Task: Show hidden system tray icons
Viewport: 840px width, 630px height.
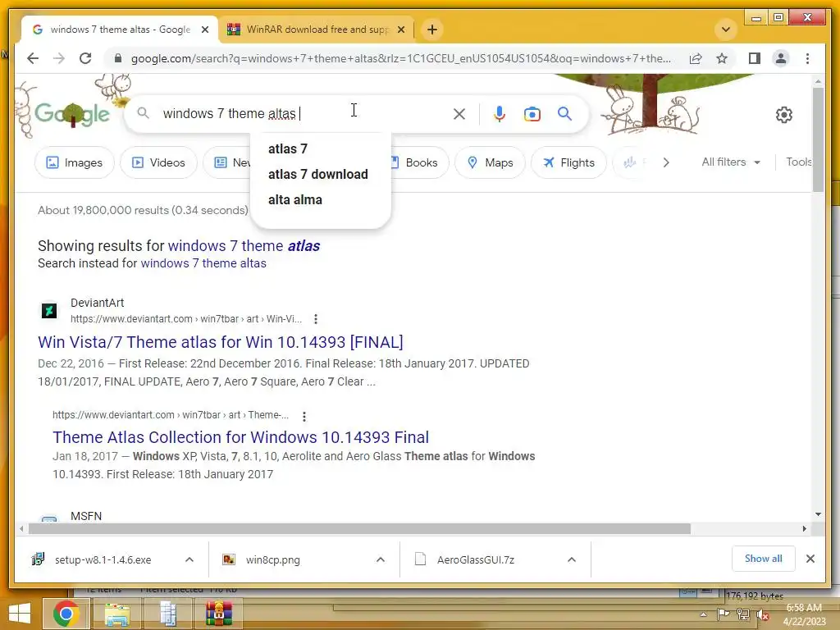Action: (703, 614)
